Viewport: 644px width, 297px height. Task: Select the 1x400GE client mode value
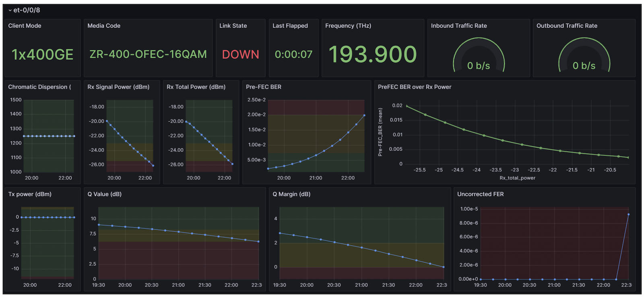[42, 54]
